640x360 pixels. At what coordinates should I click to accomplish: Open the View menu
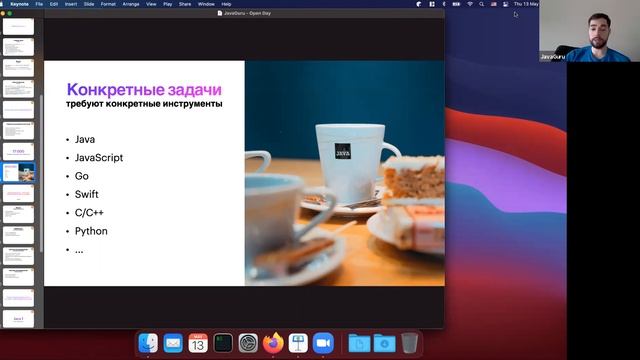(151, 4)
